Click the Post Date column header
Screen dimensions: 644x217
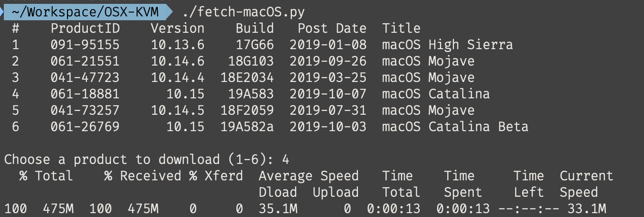[x=331, y=28]
